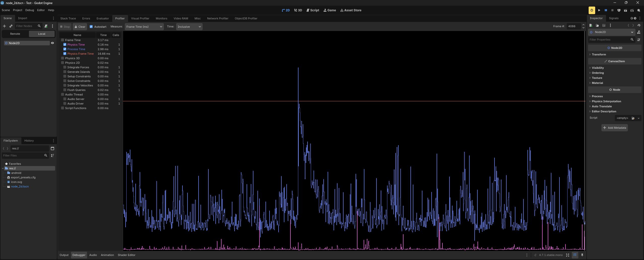Run the current scene (clapperboard play icon)
Screen dimensions: 644x260
click(625, 10)
